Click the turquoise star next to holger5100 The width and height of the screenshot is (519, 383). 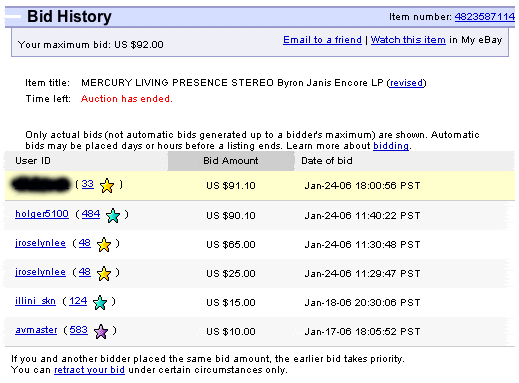(113, 215)
